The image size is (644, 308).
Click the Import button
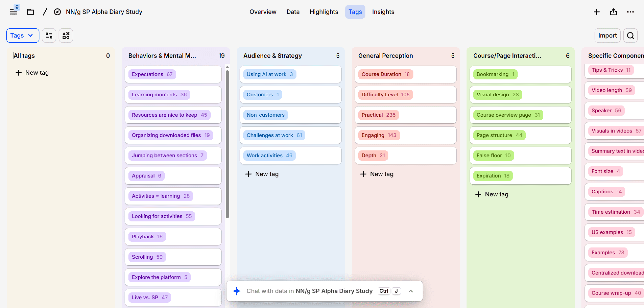point(607,35)
